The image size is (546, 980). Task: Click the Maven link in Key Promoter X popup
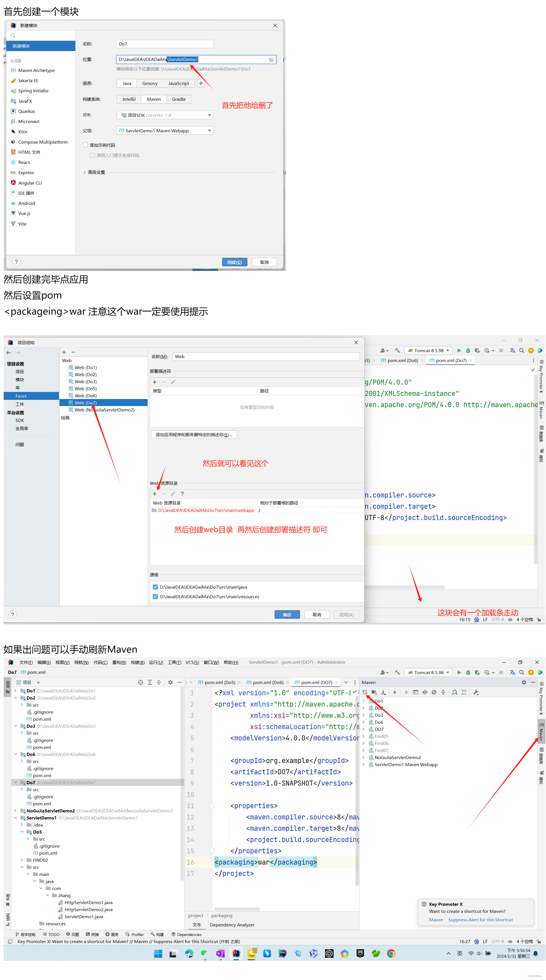pyautogui.click(x=436, y=920)
